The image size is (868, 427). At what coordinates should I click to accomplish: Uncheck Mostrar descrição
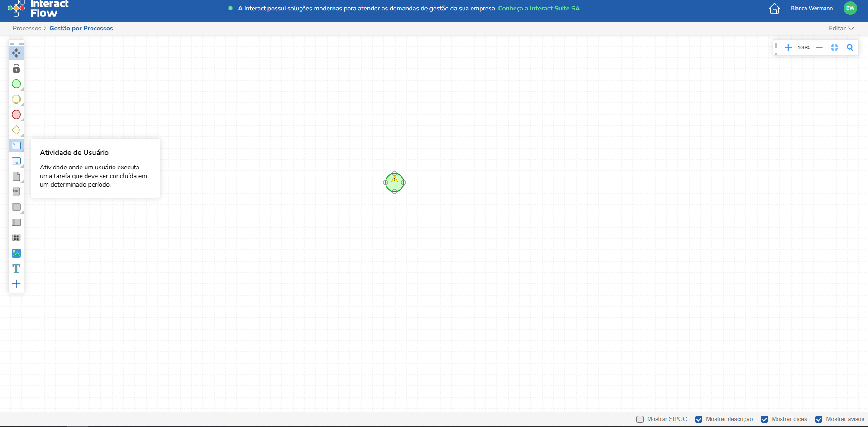click(x=699, y=419)
